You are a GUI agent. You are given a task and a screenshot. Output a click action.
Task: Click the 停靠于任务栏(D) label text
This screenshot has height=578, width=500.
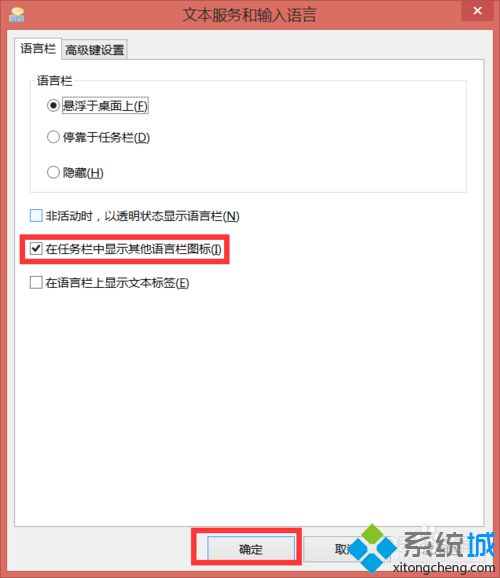(x=106, y=137)
